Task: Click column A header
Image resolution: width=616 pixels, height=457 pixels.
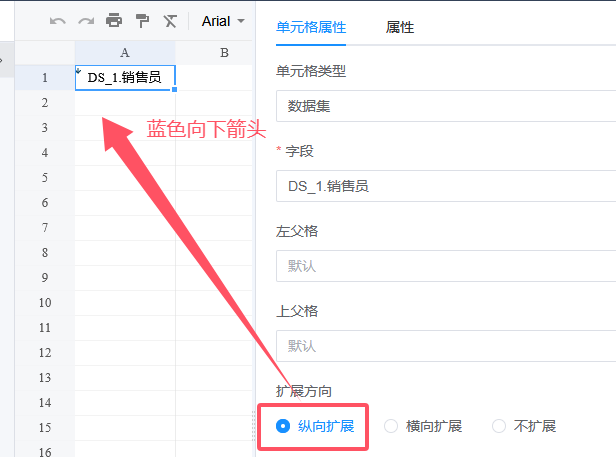Action: pos(125,52)
